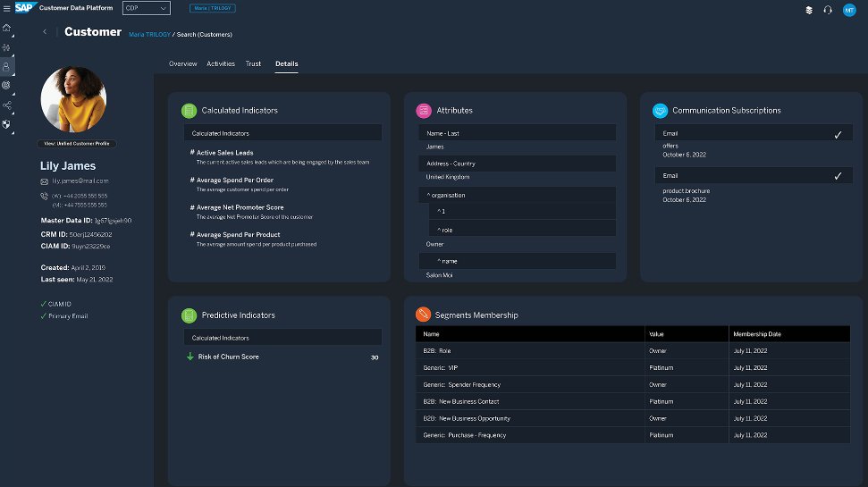Switch to the Activities tab
Screen dimensions: 868x487
click(x=221, y=64)
